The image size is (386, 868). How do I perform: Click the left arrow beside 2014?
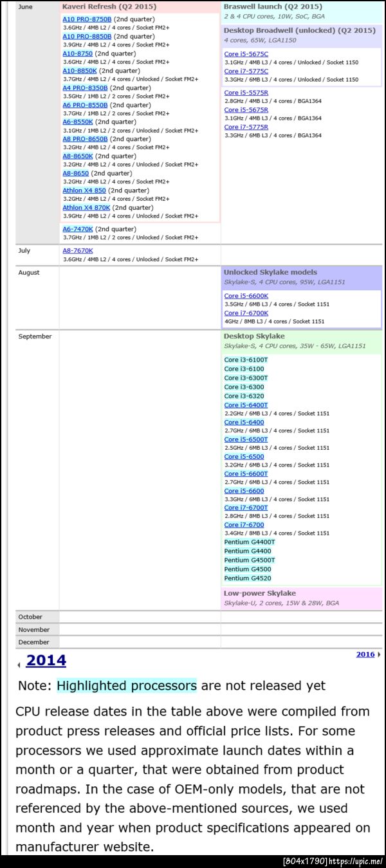pyautogui.click(x=19, y=665)
